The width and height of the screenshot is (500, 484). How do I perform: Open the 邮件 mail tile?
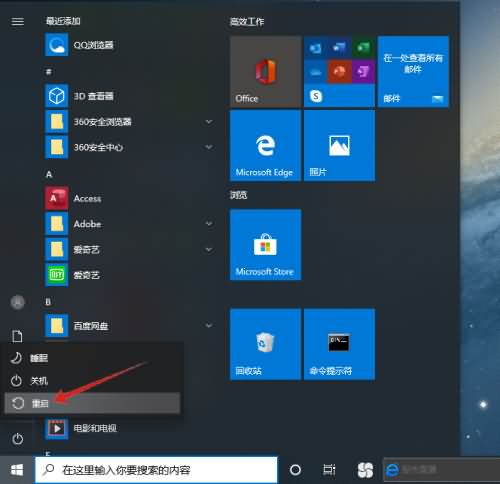click(413, 72)
